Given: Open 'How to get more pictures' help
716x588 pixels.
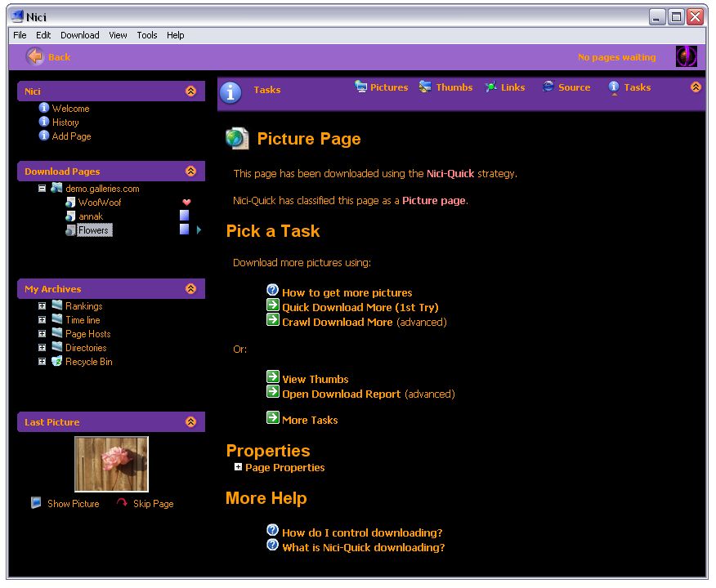Looking at the screenshot, I should [347, 292].
